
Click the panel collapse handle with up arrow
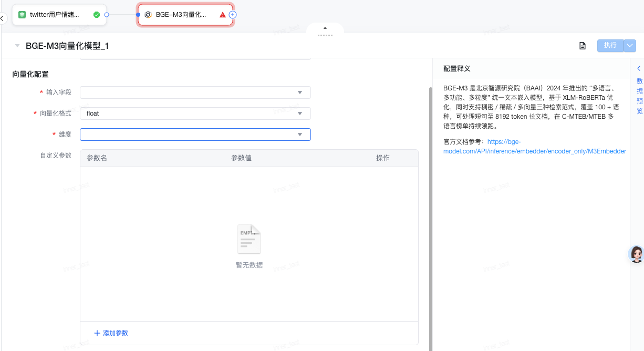[x=325, y=30]
